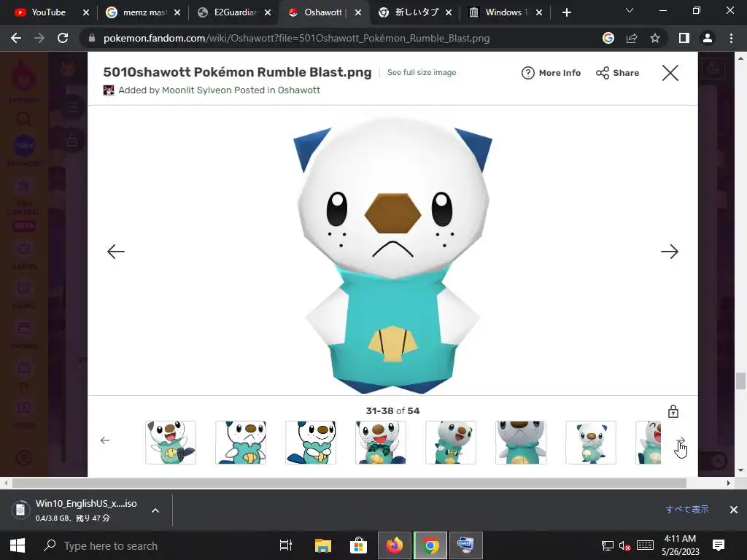
Task: Click すべて表示 to show all downloads
Action: (x=687, y=510)
